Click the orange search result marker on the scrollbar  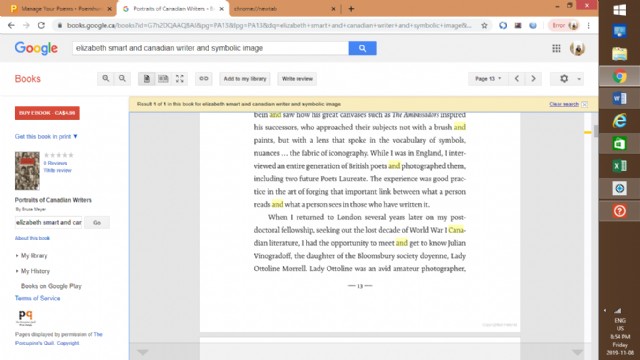click(x=588, y=132)
